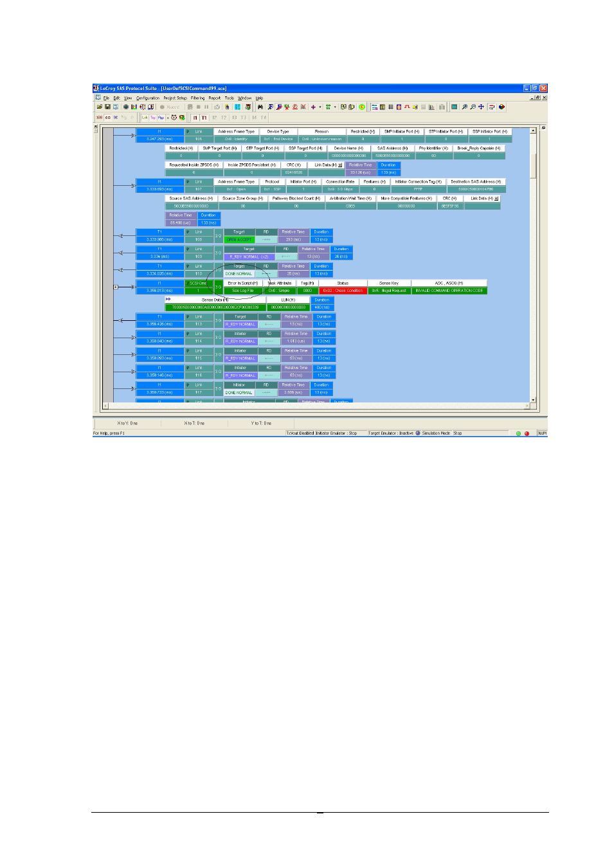Click the clock face icon in second toolbar
614x868 pixels.
coord(174,118)
